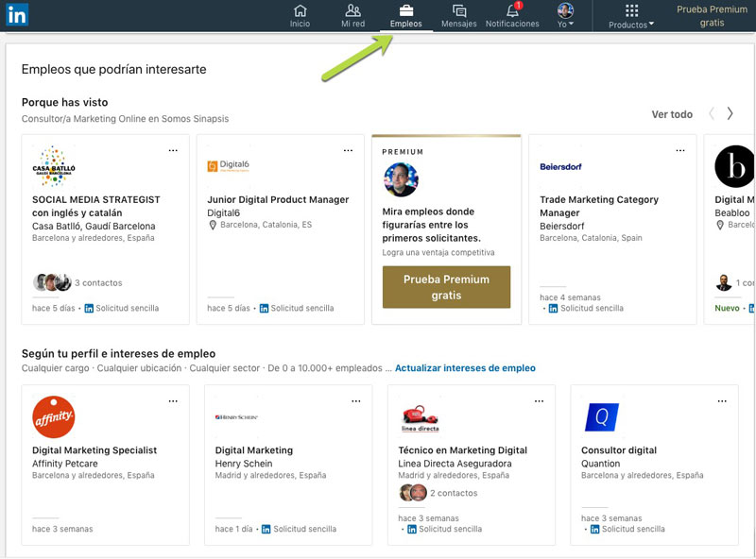This screenshot has width=756, height=559.
Task: Click the gold Prueba Premium gratis button
Action: click(x=446, y=287)
